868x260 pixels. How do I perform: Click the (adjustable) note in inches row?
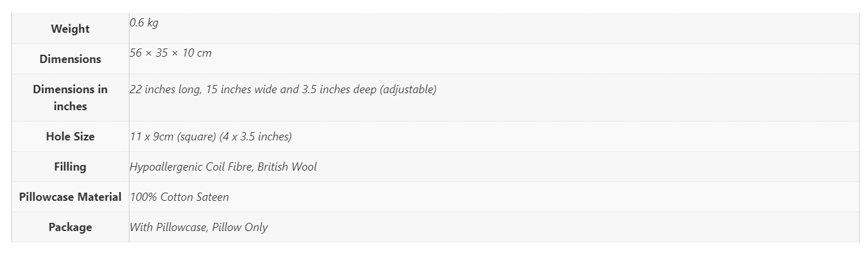pyautogui.click(x=408, y=89)
